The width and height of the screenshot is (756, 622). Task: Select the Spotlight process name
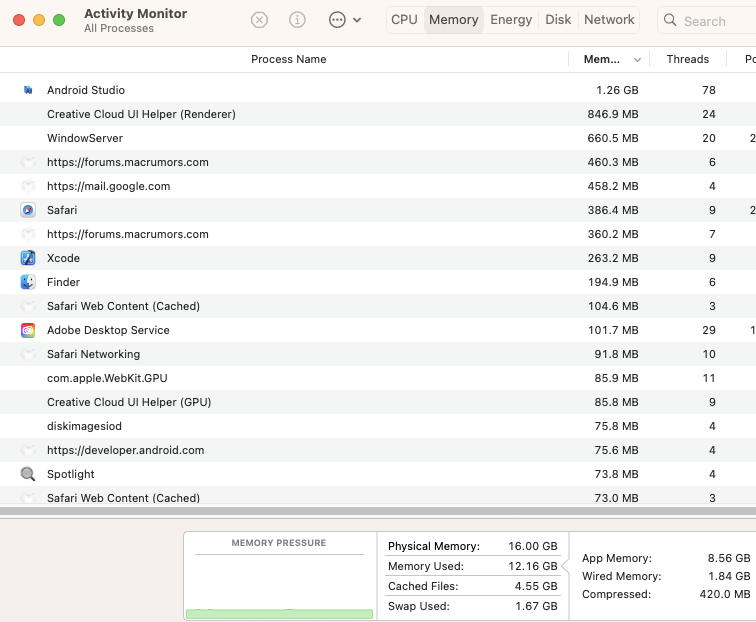[70, 474]
